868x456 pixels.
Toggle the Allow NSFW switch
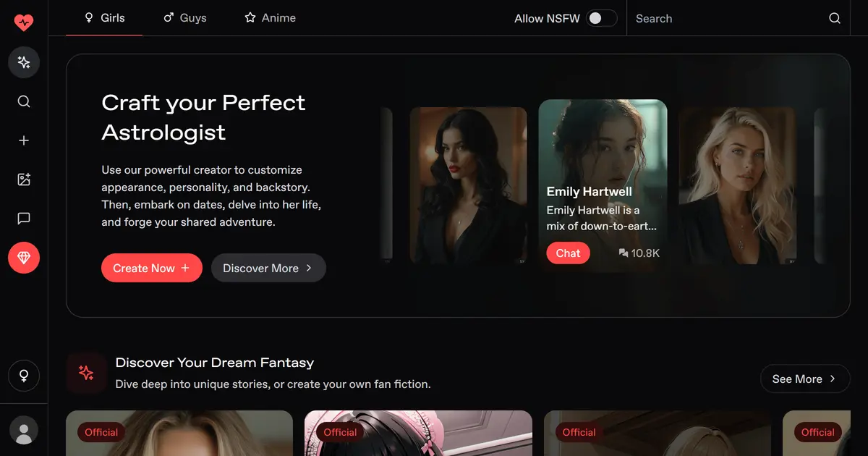[602, 18]
